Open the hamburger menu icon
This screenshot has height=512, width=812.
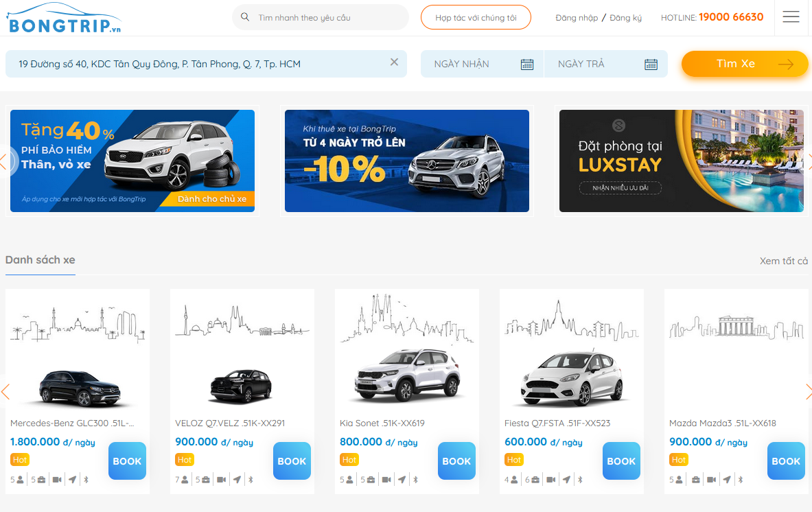point(791,17)
